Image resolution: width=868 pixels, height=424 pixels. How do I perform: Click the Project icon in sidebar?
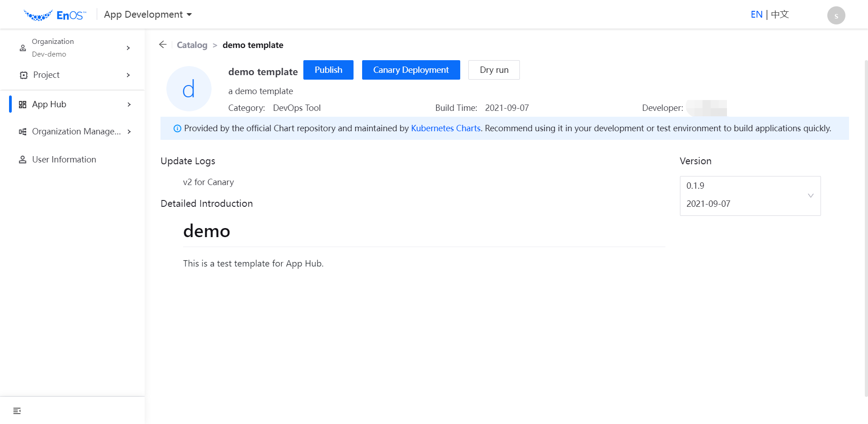pyautogui.click(x=23, y=75)
